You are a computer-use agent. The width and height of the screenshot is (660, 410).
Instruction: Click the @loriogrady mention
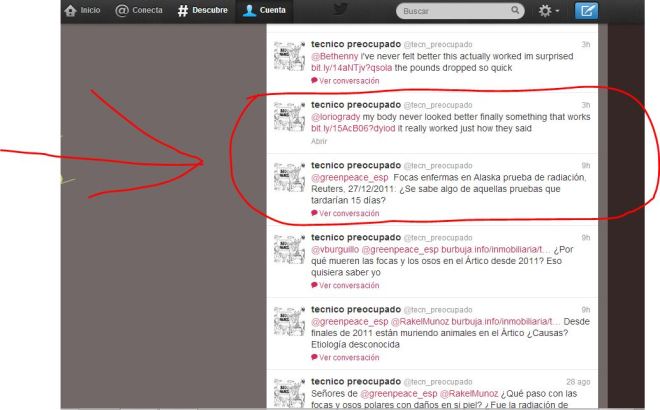coord(337,117)
